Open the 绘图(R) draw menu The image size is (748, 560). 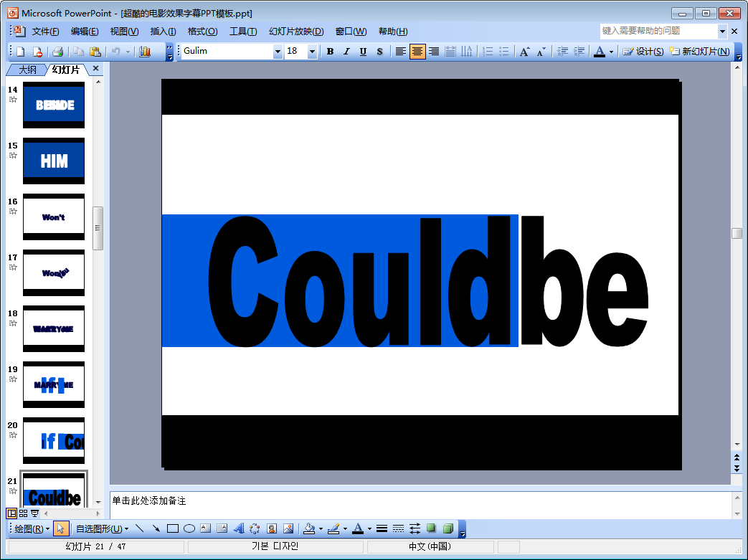tap(32, 528)
